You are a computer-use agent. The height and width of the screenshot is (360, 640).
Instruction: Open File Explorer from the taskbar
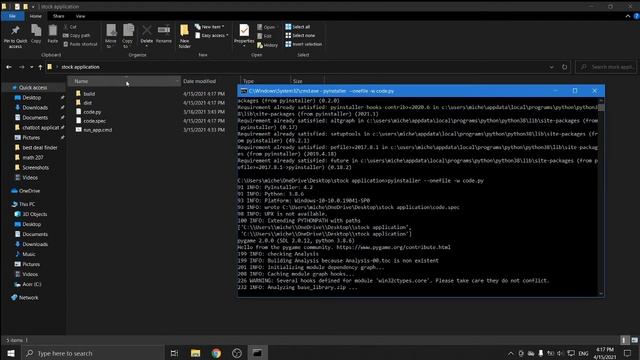pos(196,353)
